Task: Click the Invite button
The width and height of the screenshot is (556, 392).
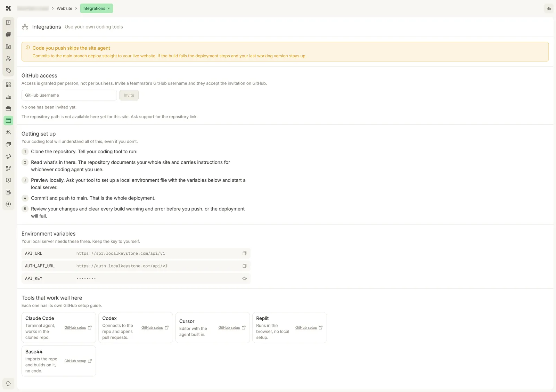Action: pyautogui.click(x=129, y=95)
